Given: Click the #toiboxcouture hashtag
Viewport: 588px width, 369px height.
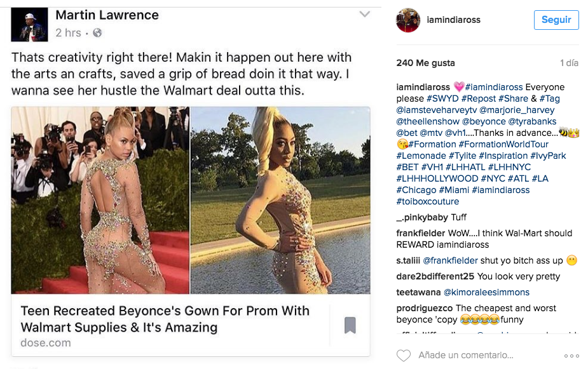Looking at the screenshot, I should point(427,201).
